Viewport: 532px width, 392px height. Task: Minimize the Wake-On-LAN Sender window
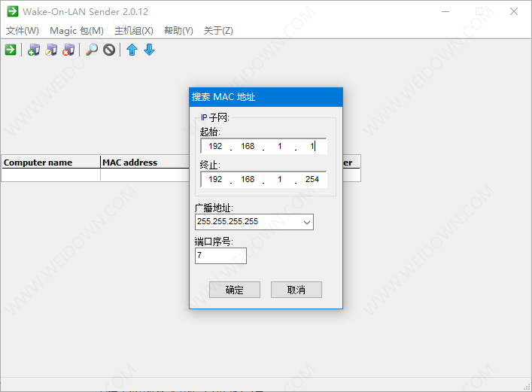tap(445, 11)
